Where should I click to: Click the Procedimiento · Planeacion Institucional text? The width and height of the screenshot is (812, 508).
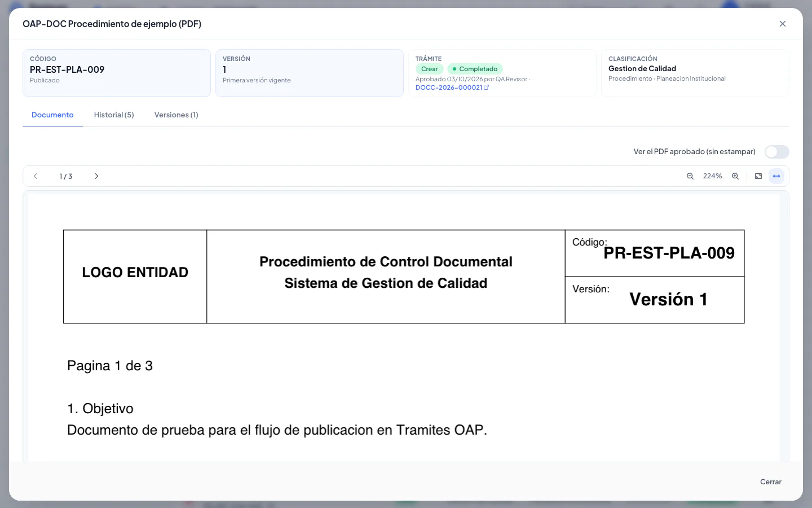click(667, 78)
